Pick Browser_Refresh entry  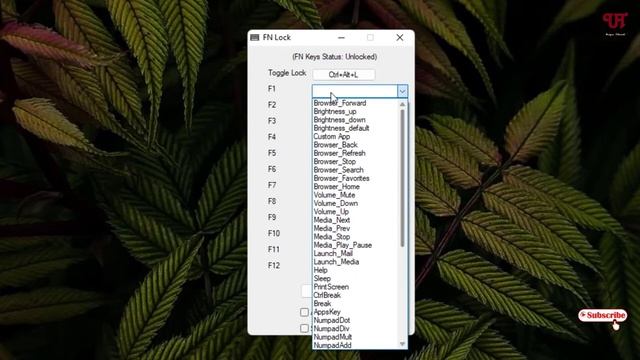pos(339,153)
